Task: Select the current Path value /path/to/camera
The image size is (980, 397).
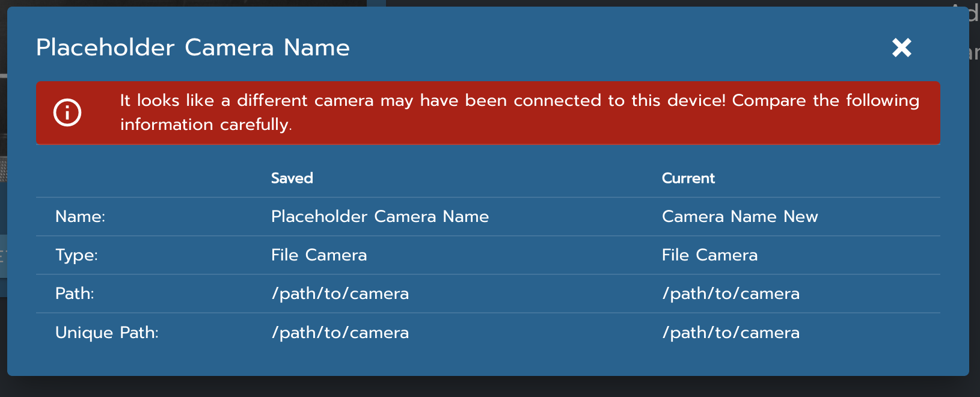Action: pyautogui.click(x=730, y=294)
